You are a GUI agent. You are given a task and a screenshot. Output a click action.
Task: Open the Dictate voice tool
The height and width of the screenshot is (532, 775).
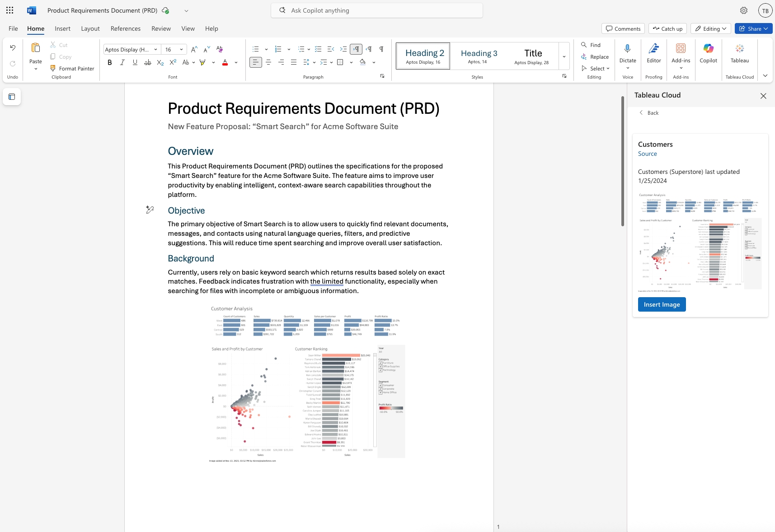(627, 53)
